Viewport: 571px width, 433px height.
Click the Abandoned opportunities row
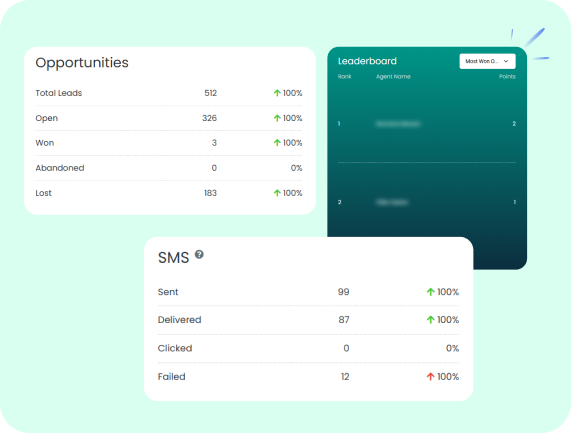[169, 168]
